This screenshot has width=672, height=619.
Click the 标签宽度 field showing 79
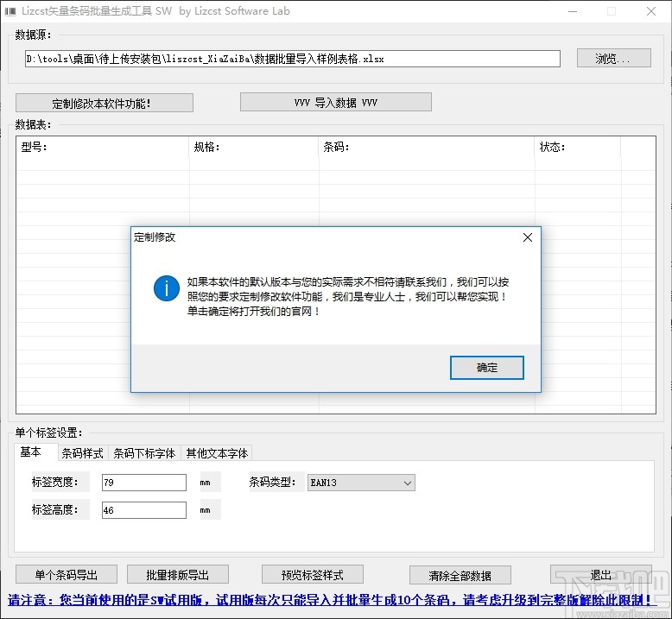(144, 483)
